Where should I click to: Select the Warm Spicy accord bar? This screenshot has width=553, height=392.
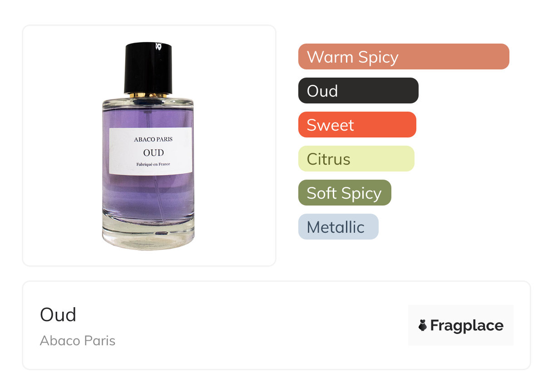(404, 57)
